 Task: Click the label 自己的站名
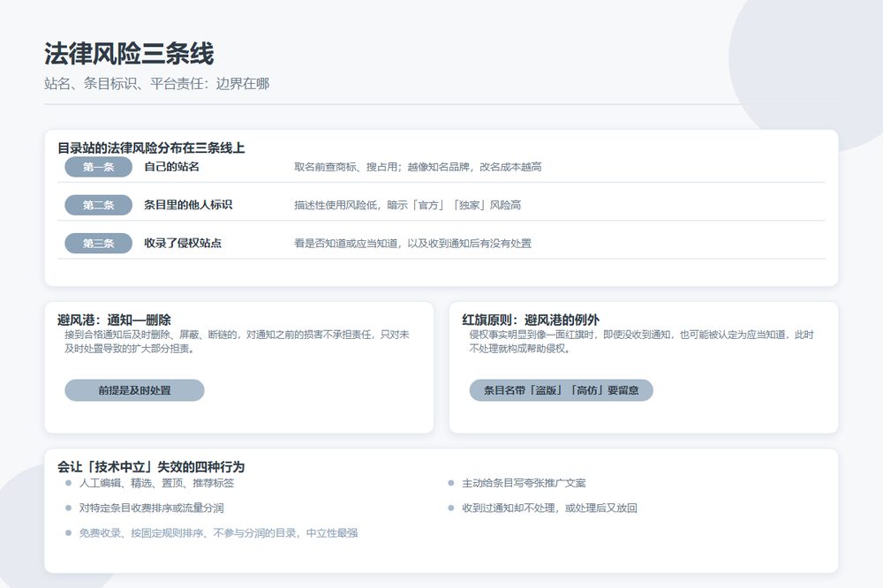pos(172,167)
